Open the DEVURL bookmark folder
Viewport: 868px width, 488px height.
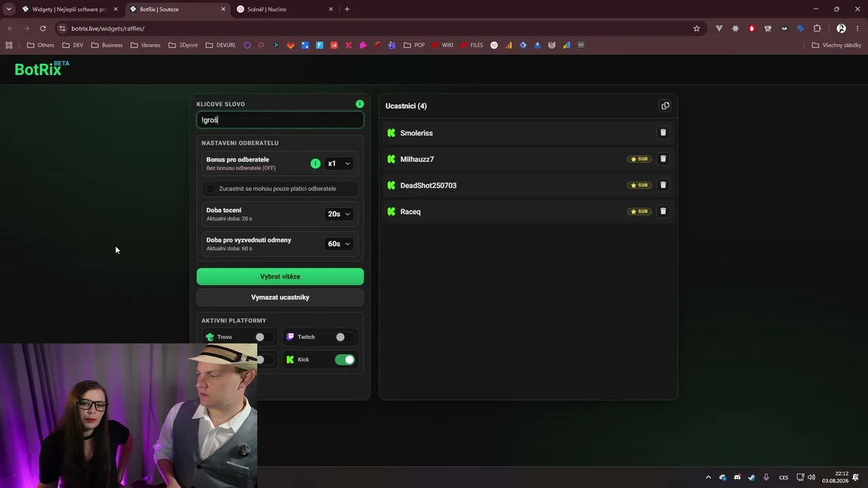point(221,45)
